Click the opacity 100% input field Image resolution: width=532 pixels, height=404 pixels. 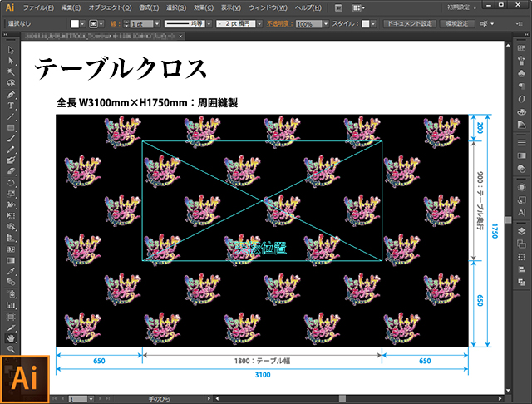pyautogui.click(x=308, y=24)
